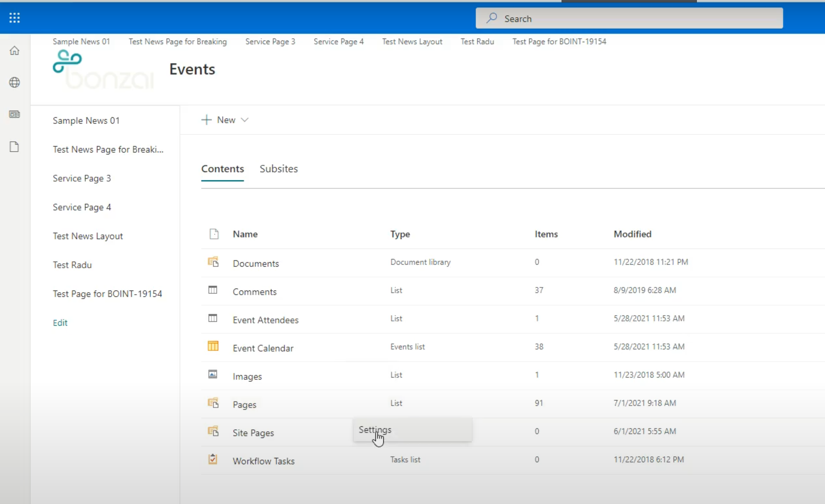Click item count '38' for Event Calendar

coord(539,347)
